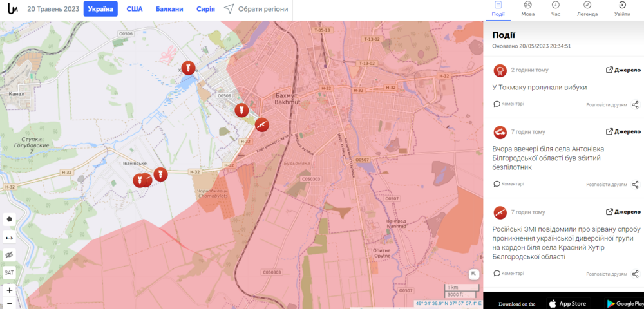Click the explosion icon of the Токмак event
This screenshot has width=644, height=309.
500,70
